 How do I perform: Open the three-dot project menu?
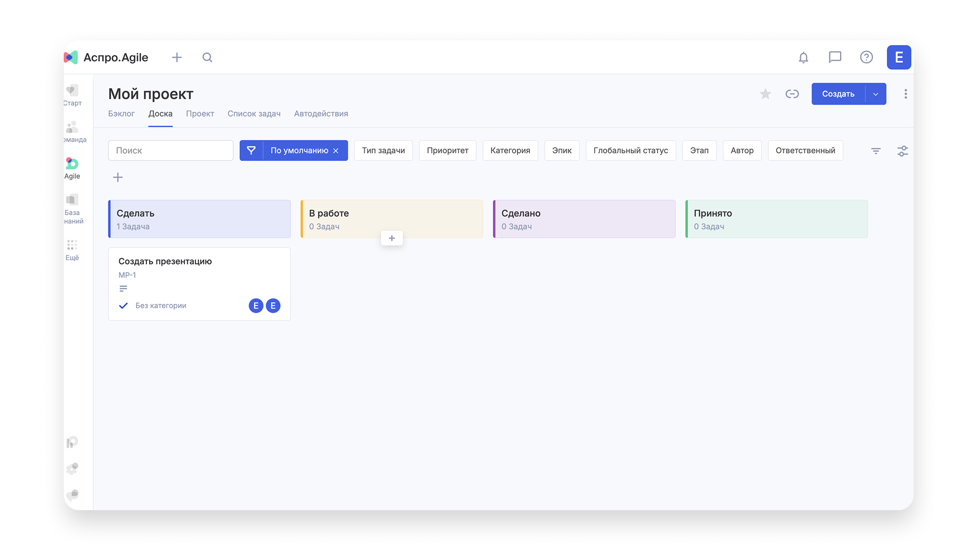[905, 94]
